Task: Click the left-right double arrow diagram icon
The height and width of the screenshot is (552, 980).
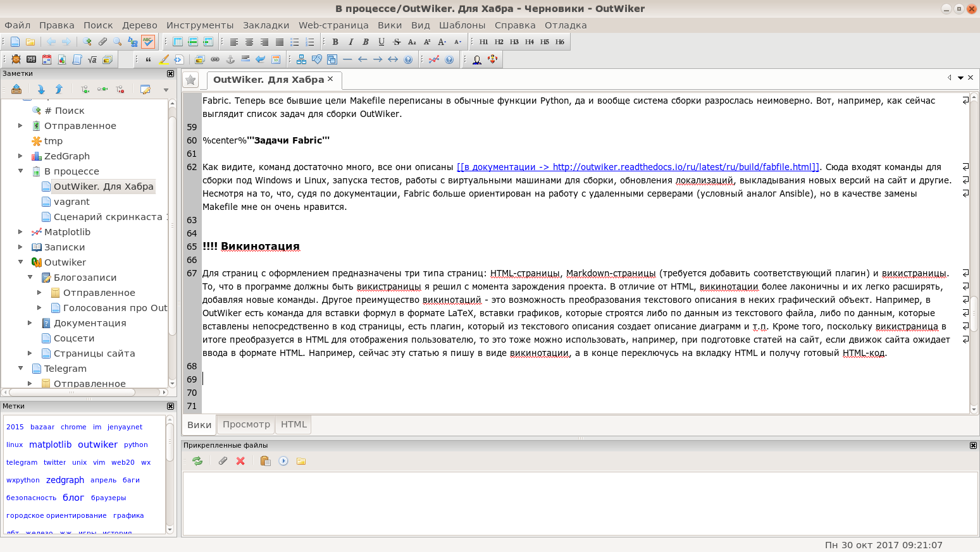Action: tap(393, 59)
